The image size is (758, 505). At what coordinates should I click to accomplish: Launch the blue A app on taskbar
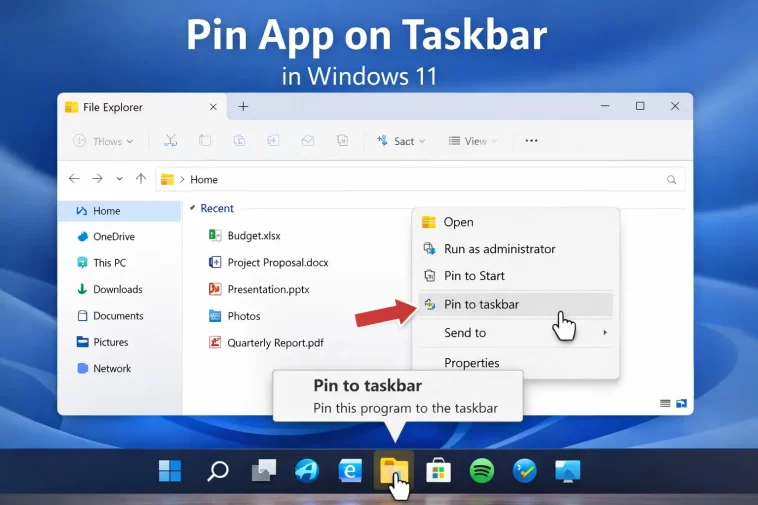(307, 471)
